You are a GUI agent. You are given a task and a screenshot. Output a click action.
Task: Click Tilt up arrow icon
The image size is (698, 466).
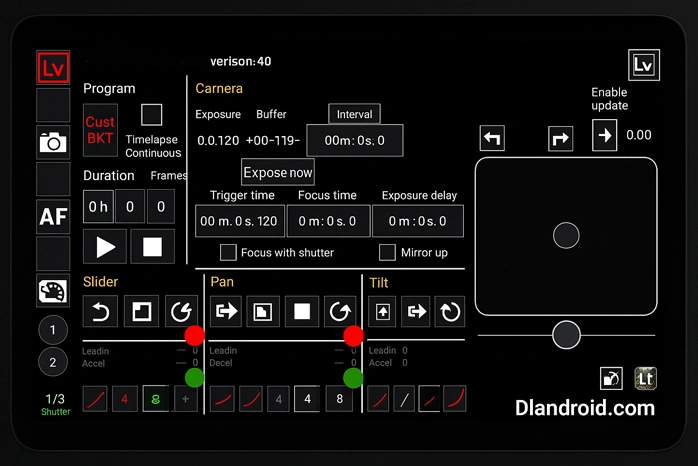(382, 312)
